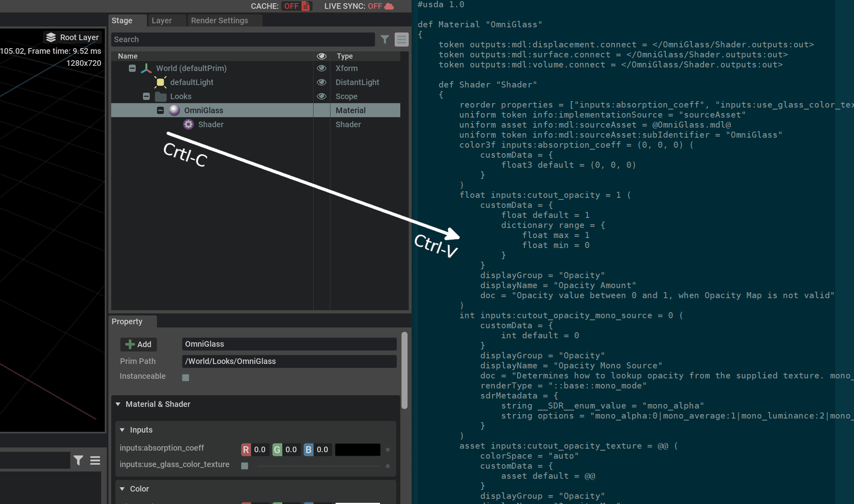
Task: Toggle visibility of the World prim
Action: (321, 68)
